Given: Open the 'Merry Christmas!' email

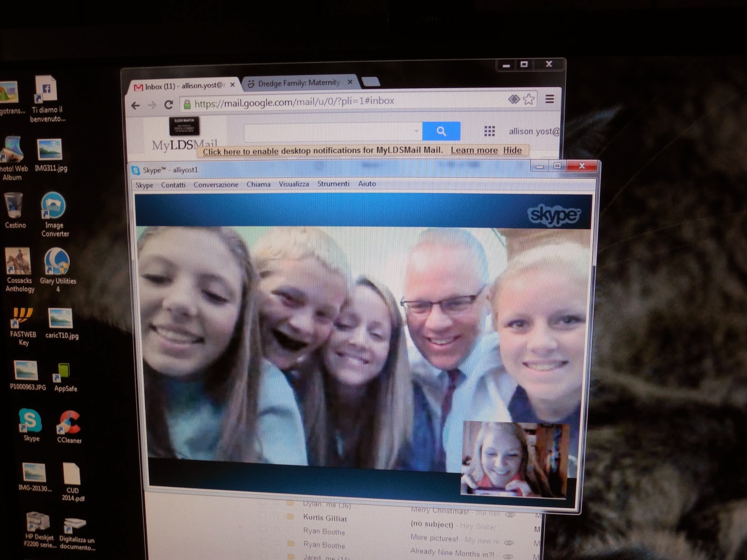Looking at the screenshot, I should 439,511.
